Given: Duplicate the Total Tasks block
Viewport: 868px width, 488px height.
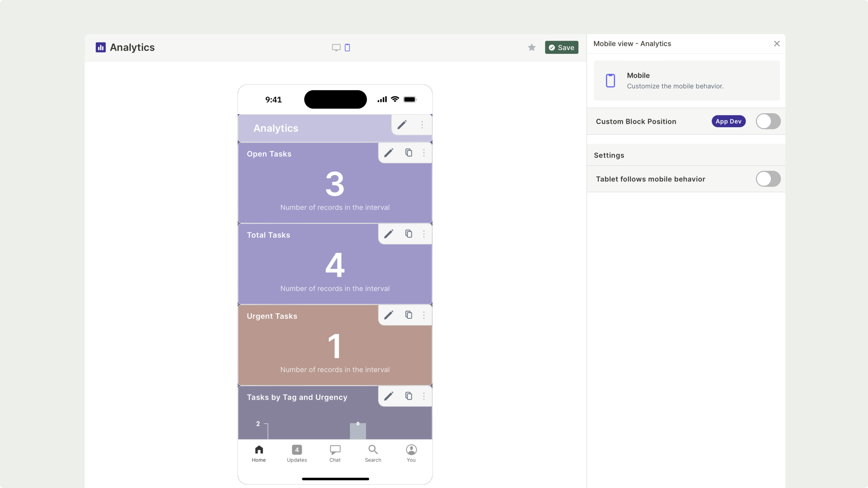Looking at the screenshot, I should coord(409,234).
